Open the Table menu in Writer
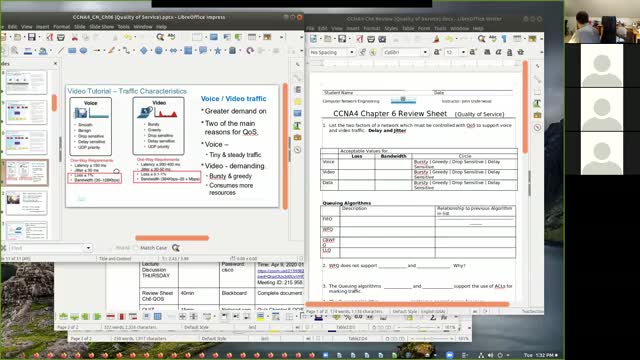Screen dimensions: 640x360 (408, 29)
